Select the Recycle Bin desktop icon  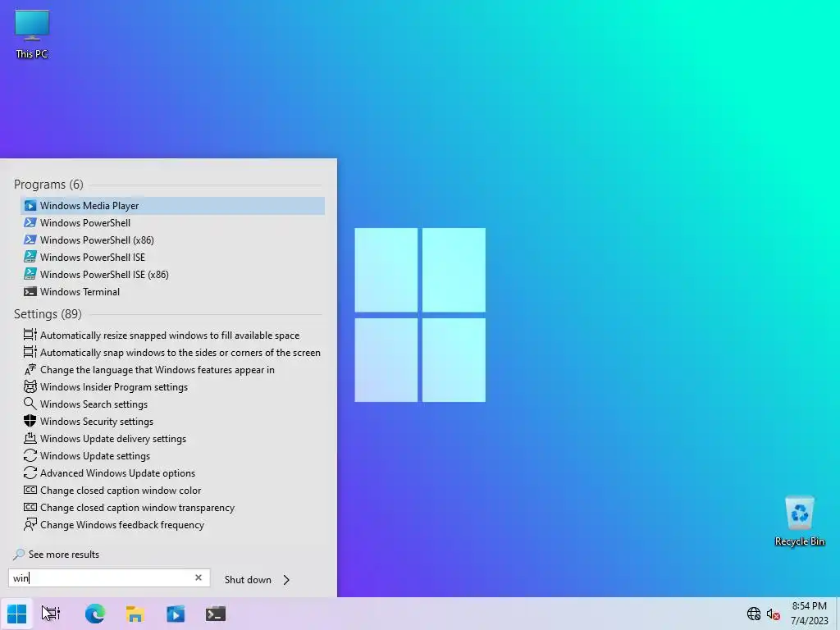click(799, 521)
